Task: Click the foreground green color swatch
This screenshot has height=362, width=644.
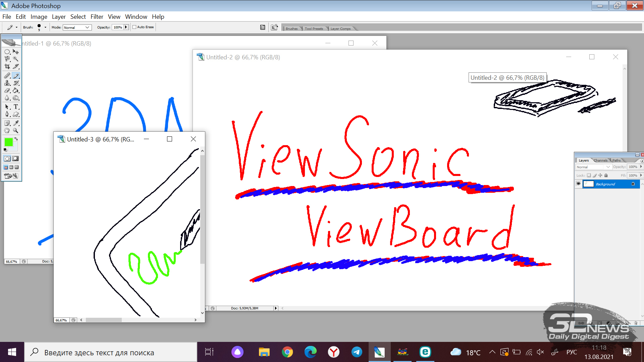Action: (8, 142)
